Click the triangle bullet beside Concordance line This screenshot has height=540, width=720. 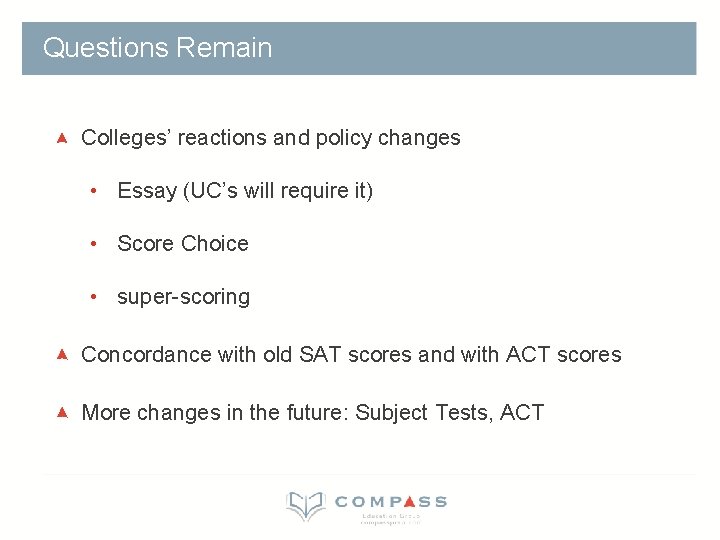point(62,354)
